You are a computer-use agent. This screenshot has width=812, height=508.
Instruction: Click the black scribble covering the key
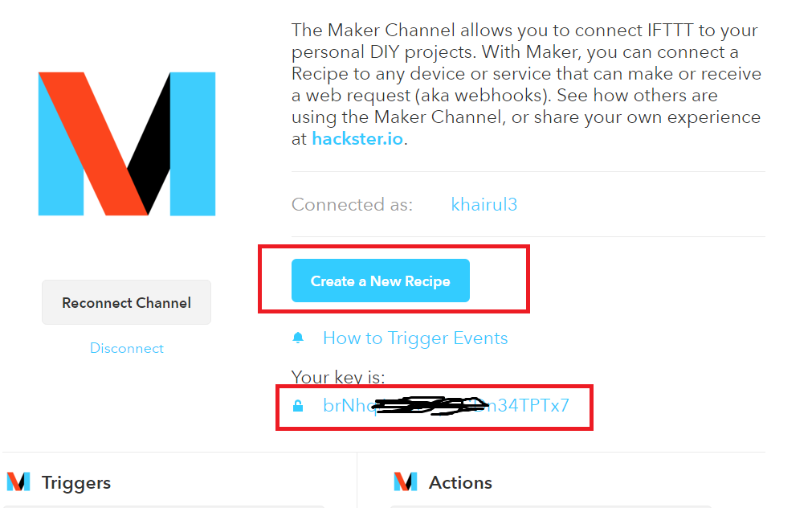(x=430, y=405)
